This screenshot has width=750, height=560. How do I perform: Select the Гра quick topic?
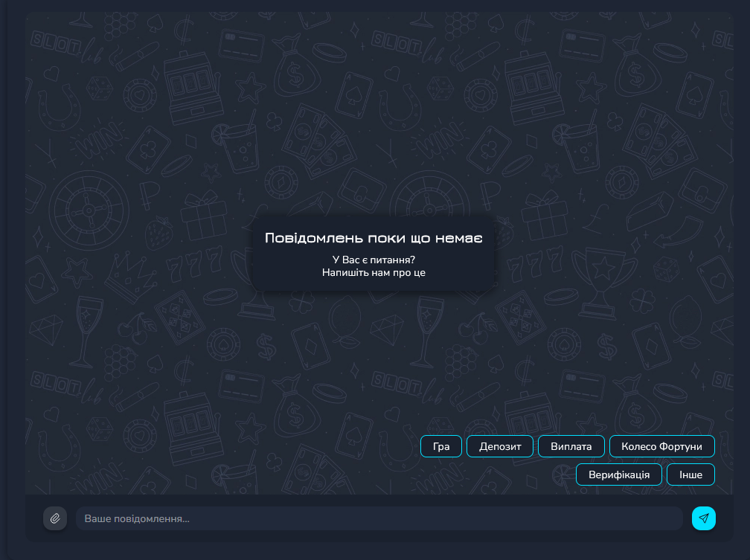tap(441, 446)
